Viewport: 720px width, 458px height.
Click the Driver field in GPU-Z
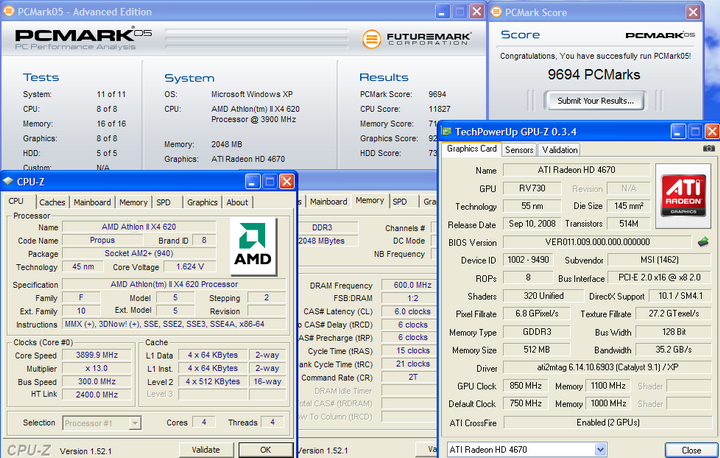[x=608, y=367]
